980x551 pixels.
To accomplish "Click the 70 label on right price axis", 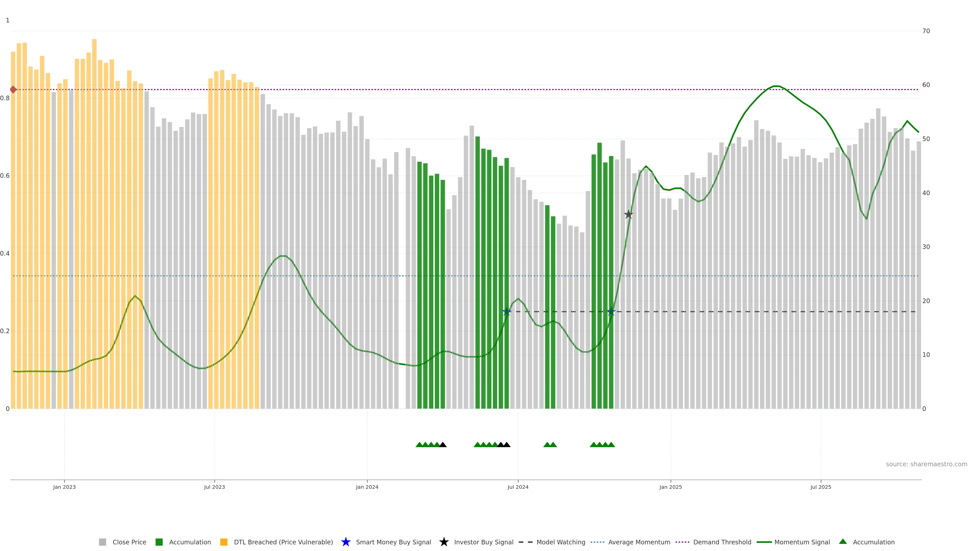I will click(x=926, y=31).
